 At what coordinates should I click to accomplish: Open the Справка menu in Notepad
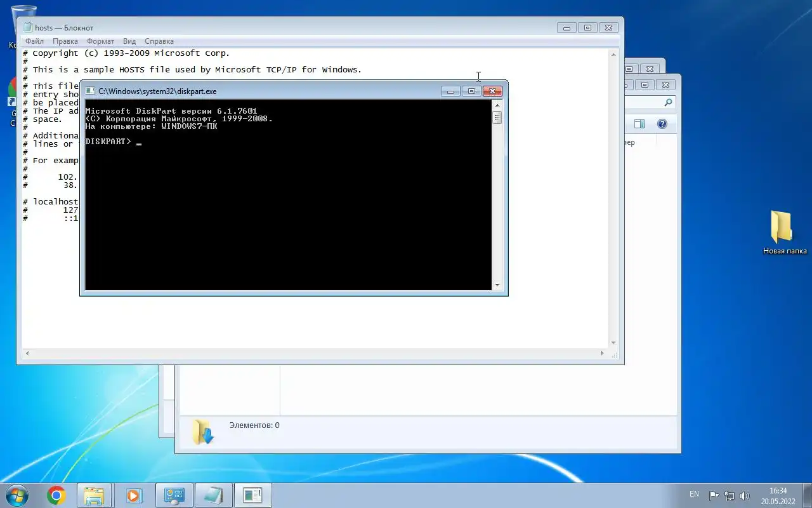click(159, 41)
